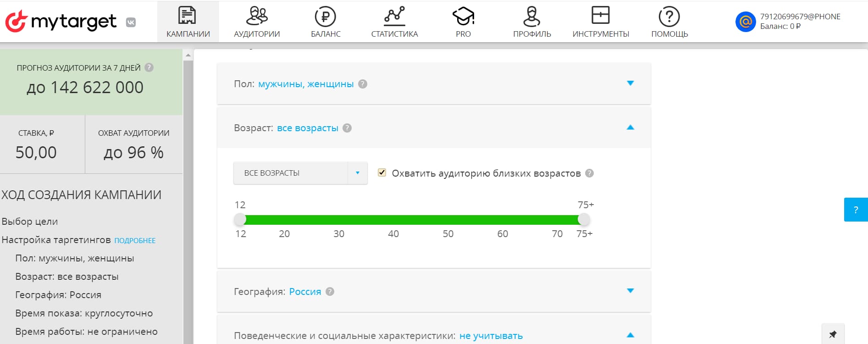The height and width of the screenshot is (344, 868).
Task: Click sidebar row Время работы: не ограничено
Action: [86, 332]
